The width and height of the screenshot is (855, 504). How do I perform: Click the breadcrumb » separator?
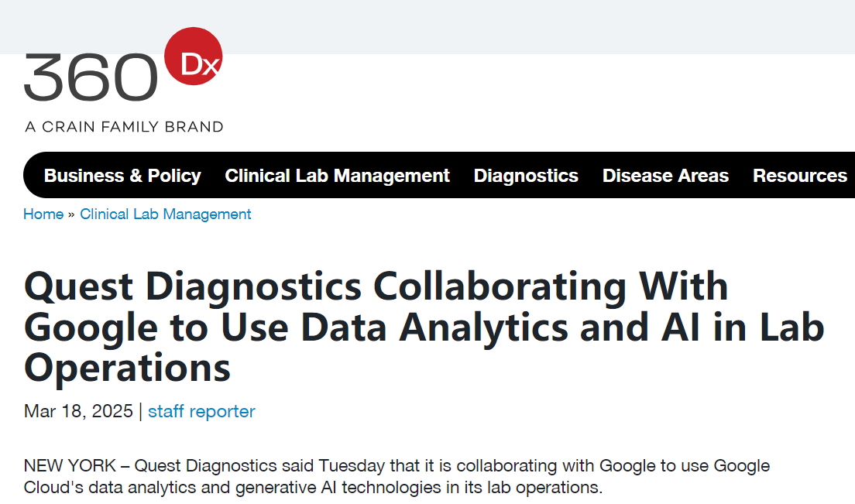click(x=71, y=214)
